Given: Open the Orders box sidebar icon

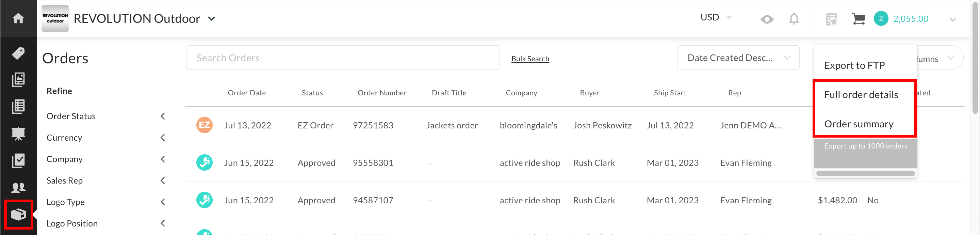Looking at the screenshot, I should tap(18, 215).
